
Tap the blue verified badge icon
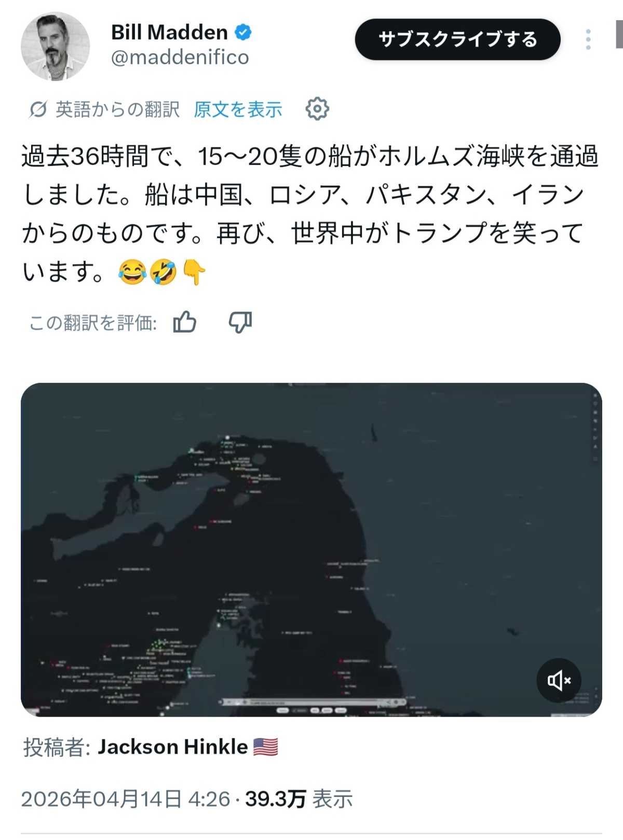coord(243,33)
